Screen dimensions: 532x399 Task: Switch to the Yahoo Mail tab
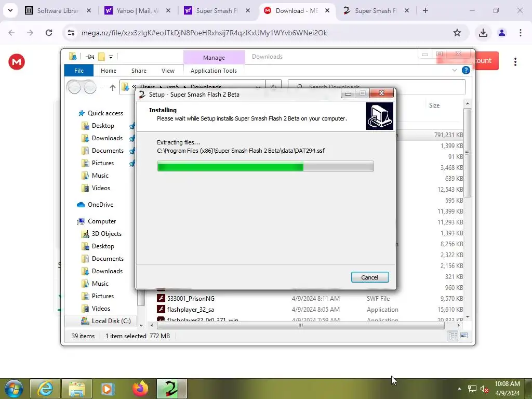(137, 10)
